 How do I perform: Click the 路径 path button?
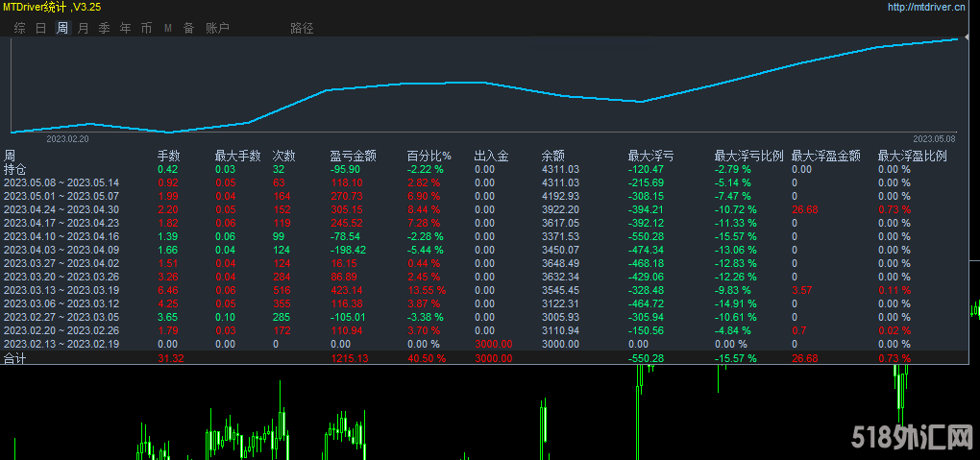(x=302, y=28)
